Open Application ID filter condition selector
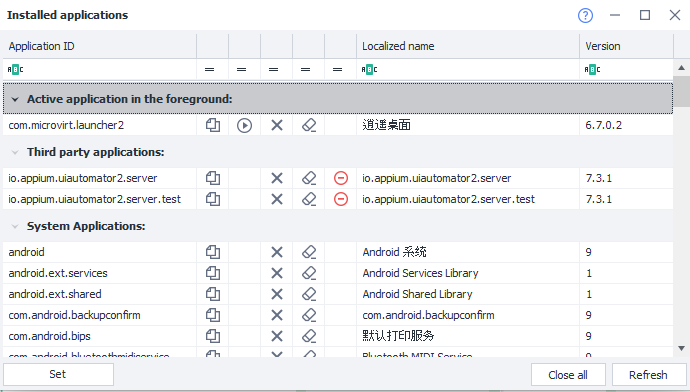Screen dimensions: 690x392 pyautogui.click(x=15, y=70)
